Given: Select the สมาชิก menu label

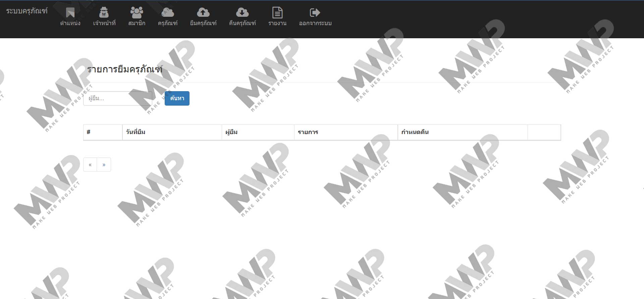Looking at the screenshot, I should click(x=137, y=23).
